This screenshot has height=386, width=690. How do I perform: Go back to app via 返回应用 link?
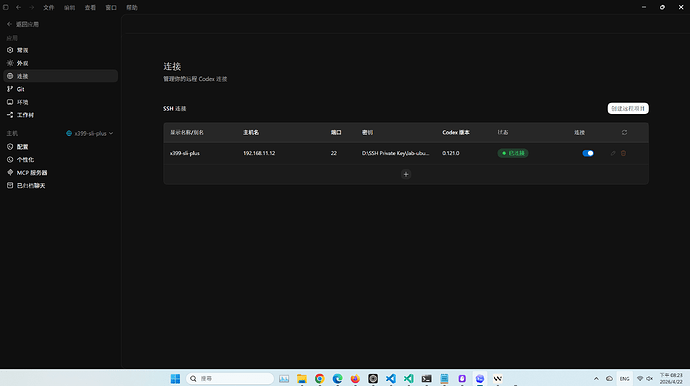point(23,24)
